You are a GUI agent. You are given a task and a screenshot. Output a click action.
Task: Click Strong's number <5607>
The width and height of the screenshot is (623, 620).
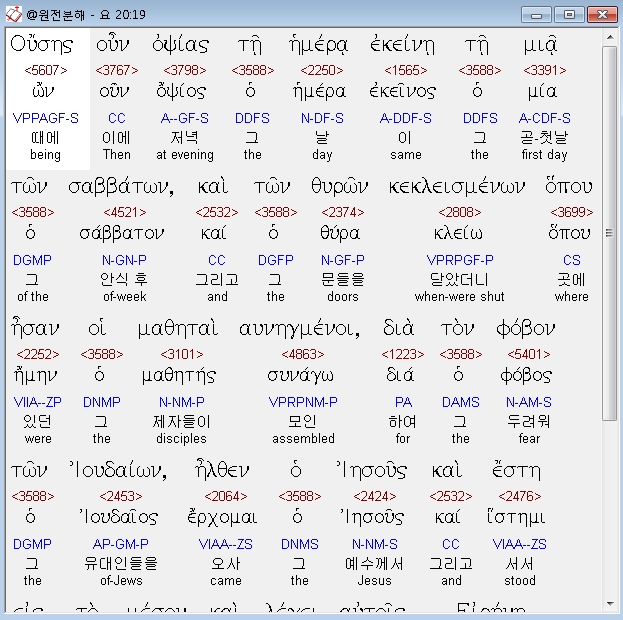tap(46, 70)
